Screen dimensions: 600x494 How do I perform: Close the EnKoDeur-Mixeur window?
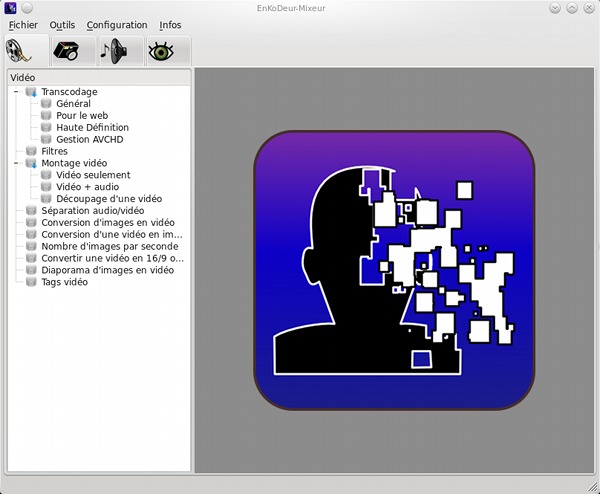pos(589,8)
